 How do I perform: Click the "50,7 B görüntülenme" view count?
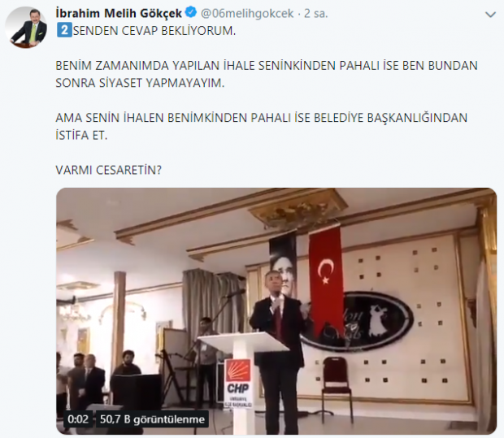(x=152, y=419)
